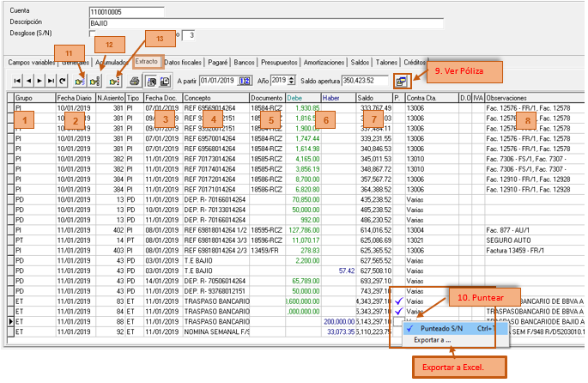
Task: Click the Haber column header
Action: (338, 98)
